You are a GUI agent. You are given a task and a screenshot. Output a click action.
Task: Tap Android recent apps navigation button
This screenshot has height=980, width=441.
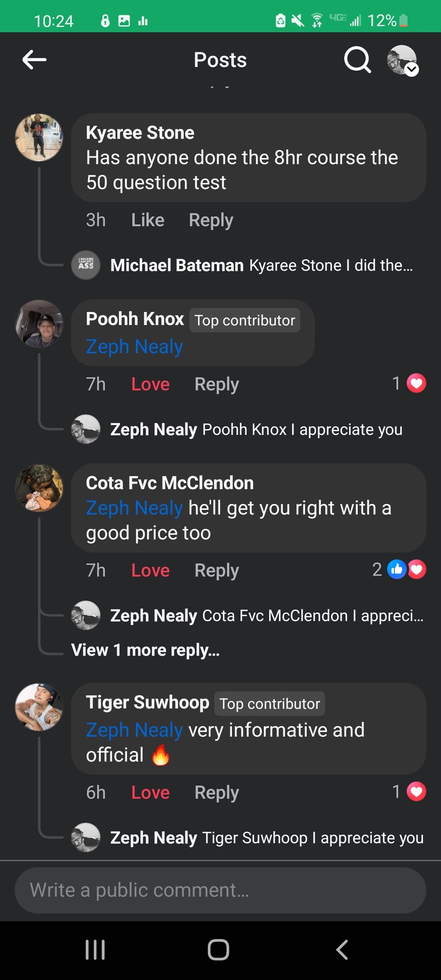(95, 949)
